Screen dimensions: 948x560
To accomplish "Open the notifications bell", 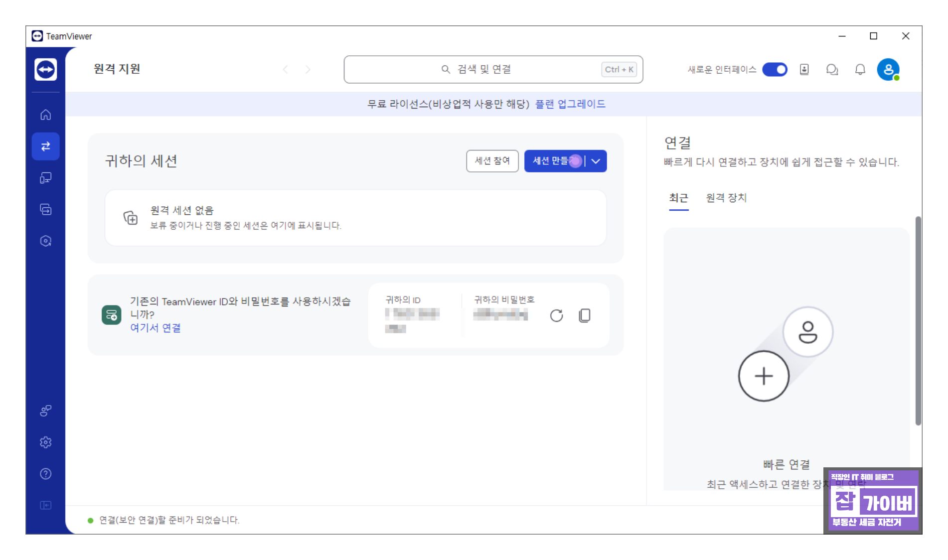I will [860, 69].
